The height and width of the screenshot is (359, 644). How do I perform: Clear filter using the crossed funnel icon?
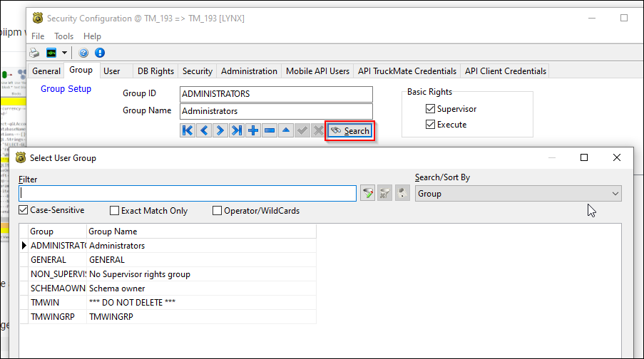[385, 193]
